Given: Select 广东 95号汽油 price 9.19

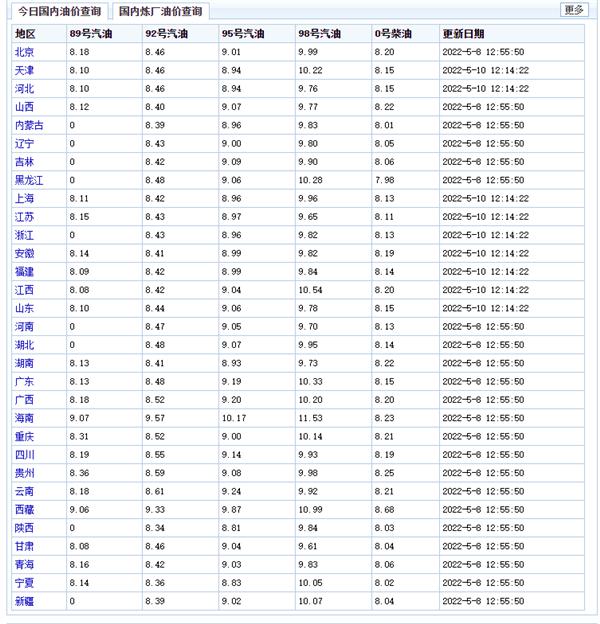Looking at the screenshot, I should coord(232,382).
